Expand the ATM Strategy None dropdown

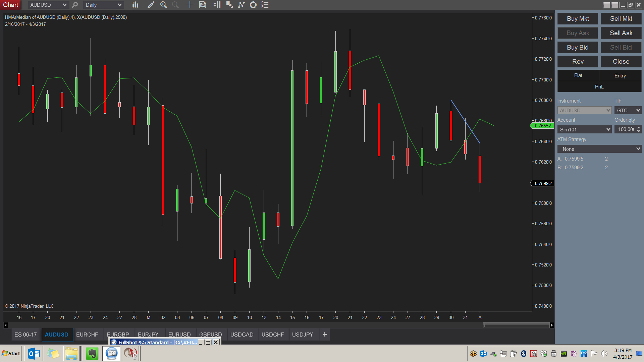click(x=638, y=149)
